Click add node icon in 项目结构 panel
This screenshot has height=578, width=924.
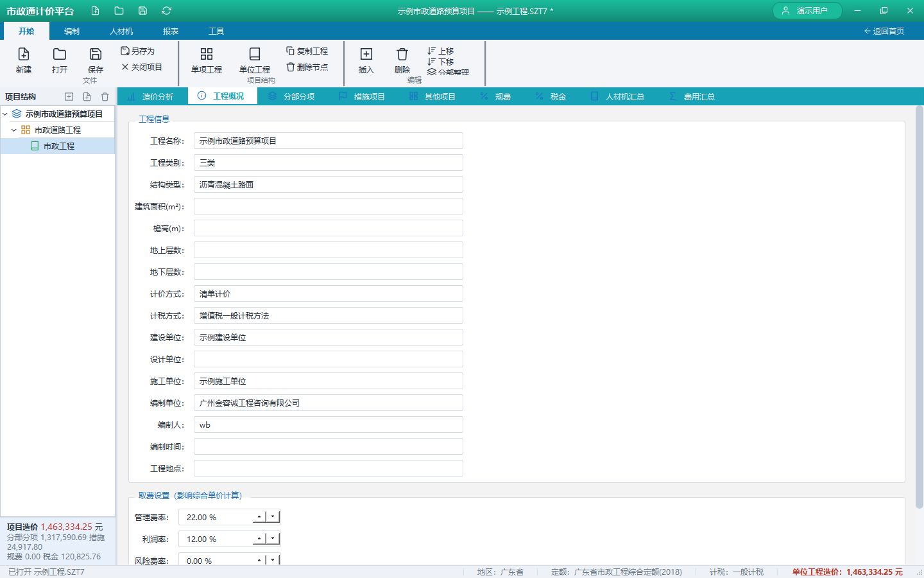click(69, 96)
